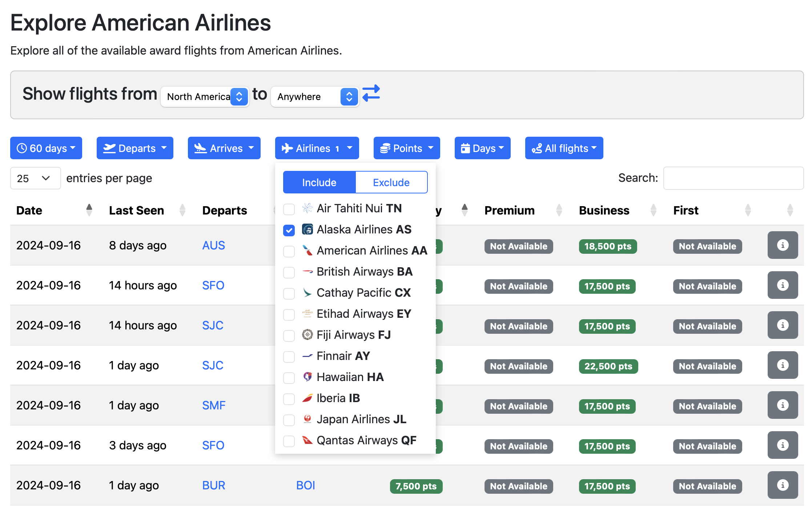Open info for the SMF row
Image resolution: width=812 pixels, height=509 pixels.
(x=783, y=405)
